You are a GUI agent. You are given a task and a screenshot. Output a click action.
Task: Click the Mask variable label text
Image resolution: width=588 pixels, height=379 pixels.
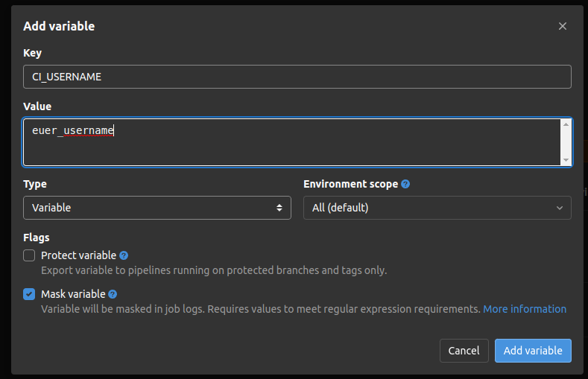click(73, 294)
